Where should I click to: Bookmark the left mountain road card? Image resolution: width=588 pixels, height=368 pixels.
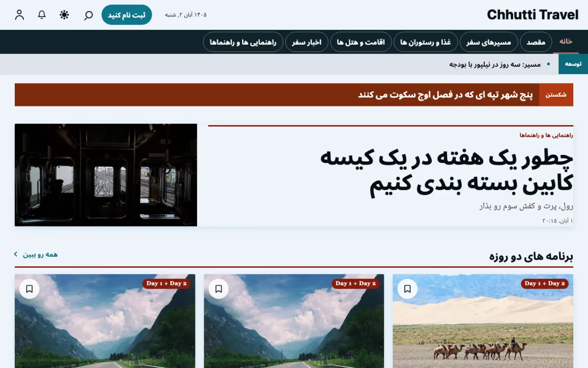coord(29,289)
